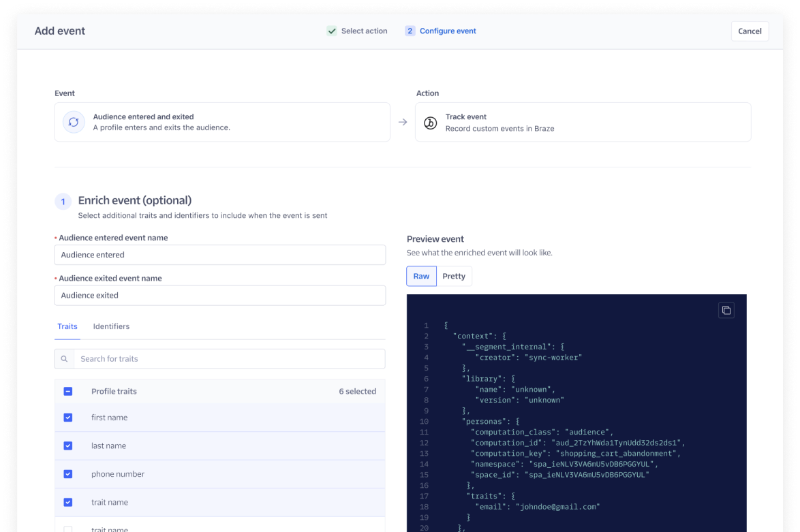The width and height of the screenshot is (800, 532).
Task: Click the 'Profile traits' header label
Action: pos(114,391)
